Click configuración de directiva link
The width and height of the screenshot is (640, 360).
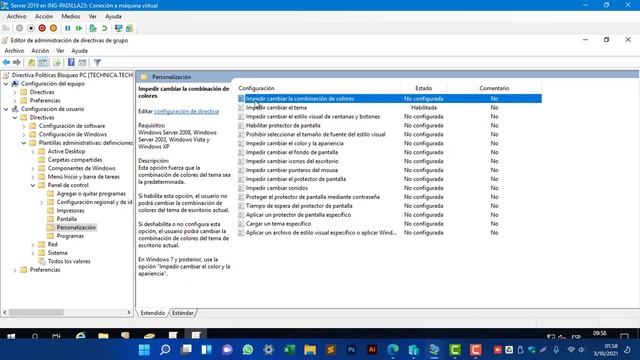(x=186, y=111)
